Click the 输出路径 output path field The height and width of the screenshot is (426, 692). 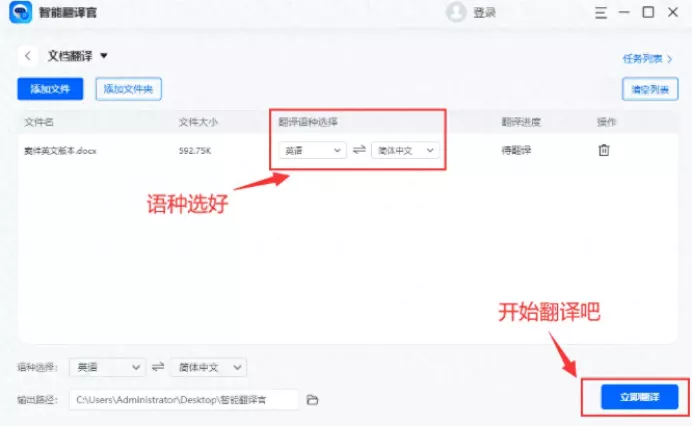[x=184, y=400]
